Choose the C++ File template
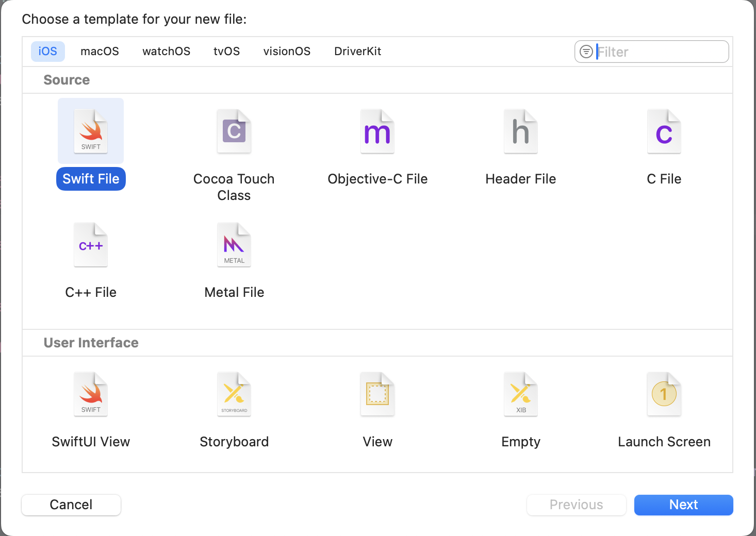This screenshot has width=756, height=536. 91,245
